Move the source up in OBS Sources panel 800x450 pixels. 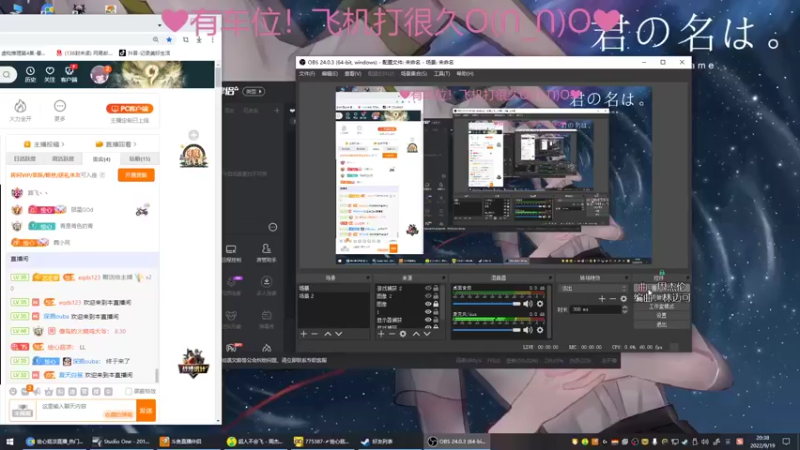pos(416,334)
